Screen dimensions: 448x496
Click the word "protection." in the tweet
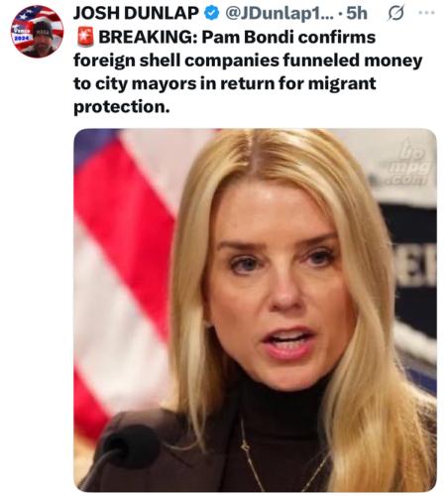click(x=122, y=107)
